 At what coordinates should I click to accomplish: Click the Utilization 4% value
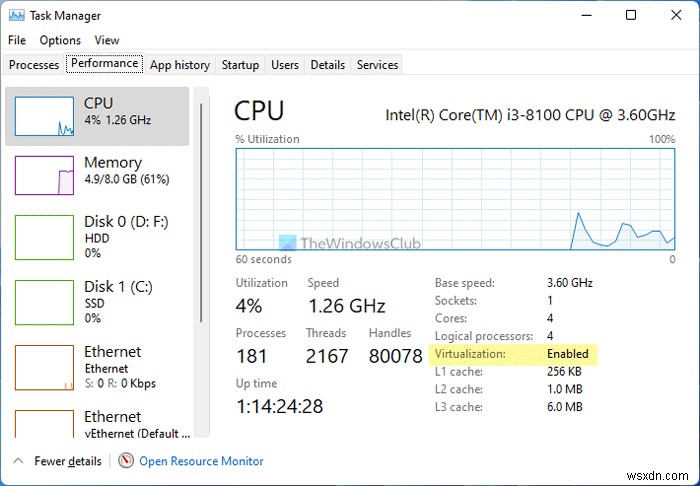click(249, 306)
